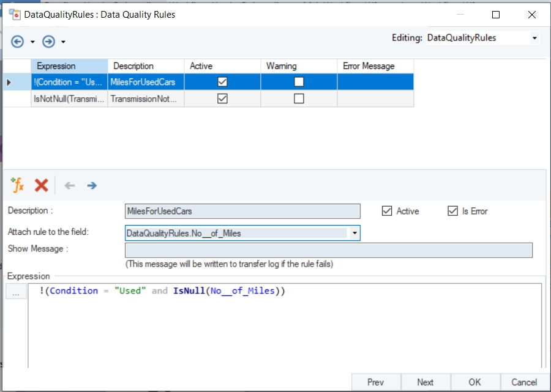Screen dimensions: 551x392
Task: Click the blue right arrow icon
Action: (x=92, y=185)
